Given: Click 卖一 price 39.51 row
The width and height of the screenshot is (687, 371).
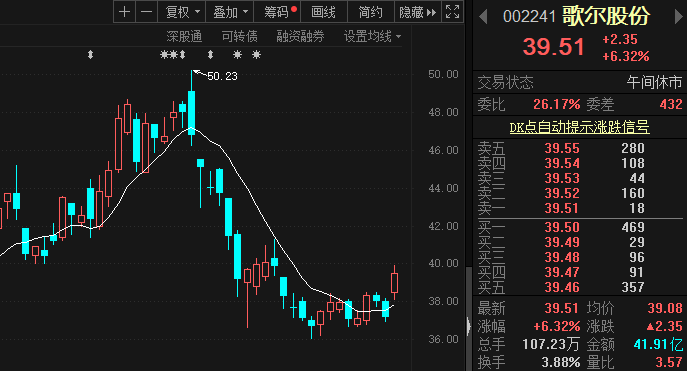Looking at the screenshot, I should click(580, 208).
